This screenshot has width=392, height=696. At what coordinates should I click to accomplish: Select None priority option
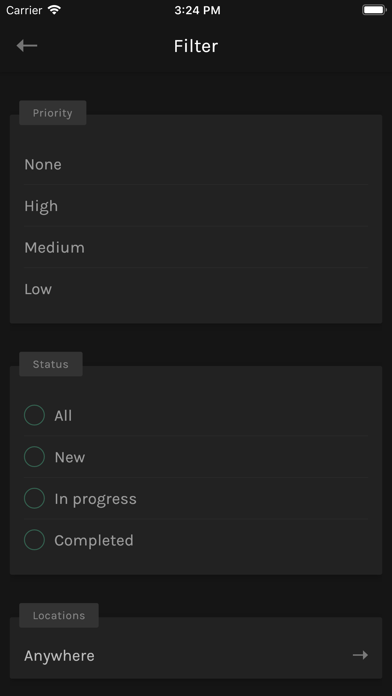click(196, 165)
